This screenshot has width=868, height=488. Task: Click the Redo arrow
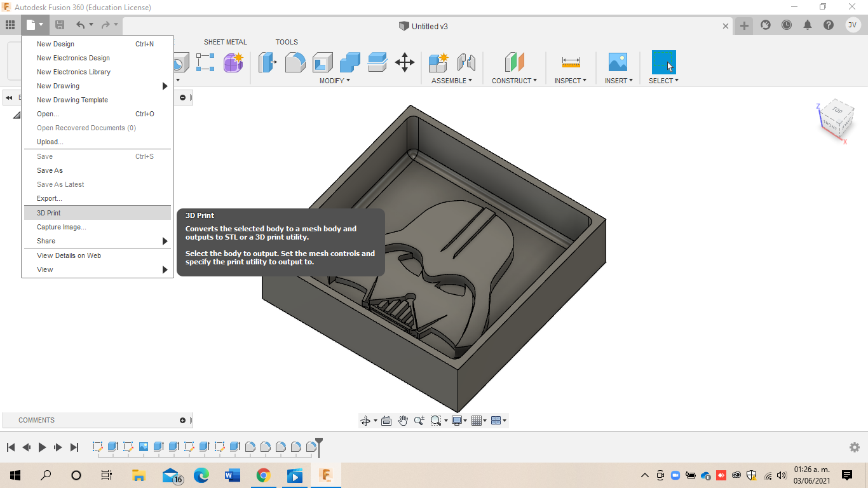click(x=105, y=25)
